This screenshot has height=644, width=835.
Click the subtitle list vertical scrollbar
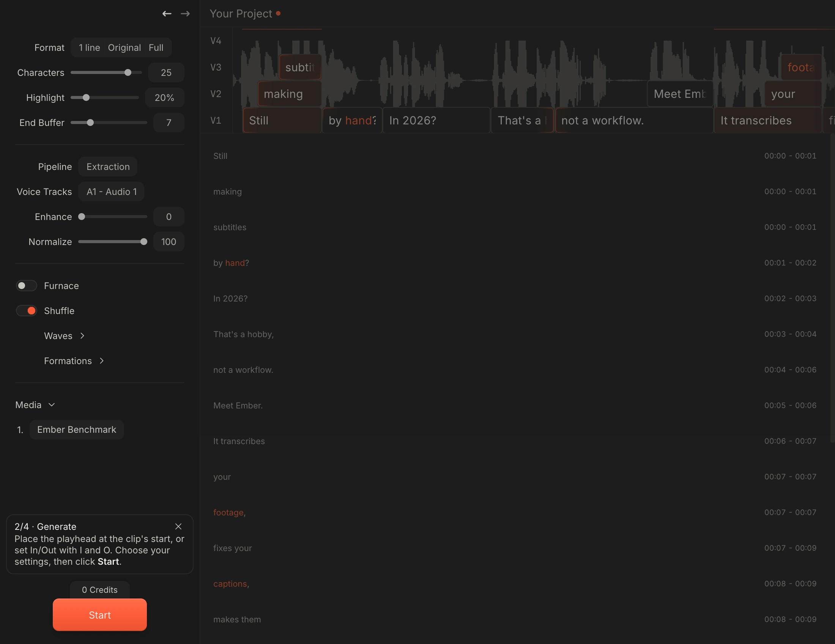pos(832,288)
